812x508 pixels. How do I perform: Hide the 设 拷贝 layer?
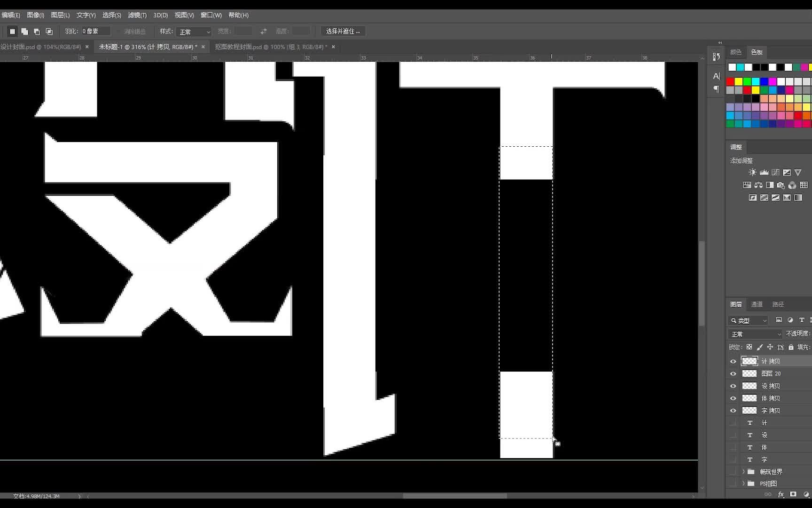click(733, 386)
